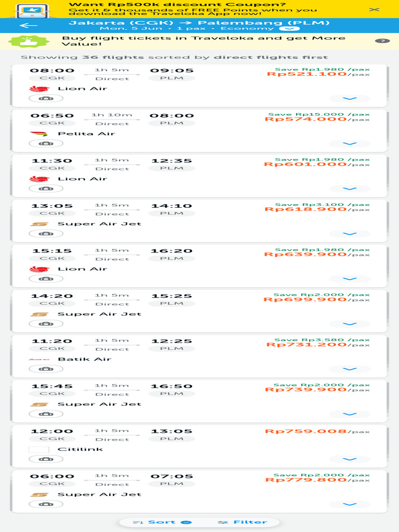Expand the 06:00 Super Air Jet flight
Screen dimensions: 399x532
[x=350, y=504]
